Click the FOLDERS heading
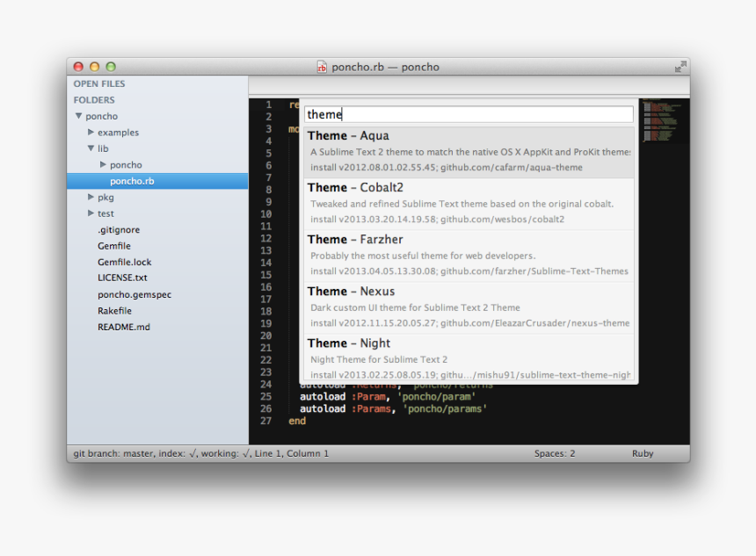 (94, 100)
